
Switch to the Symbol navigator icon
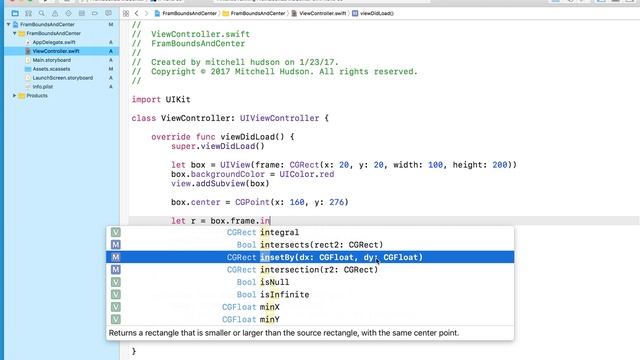click(x=28, y=13)
